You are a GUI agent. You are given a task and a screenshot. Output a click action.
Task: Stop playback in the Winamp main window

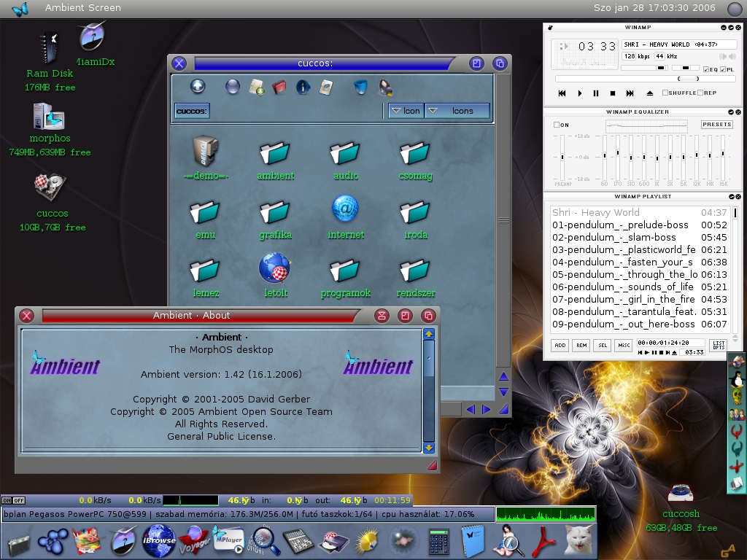[x=613, y=93]
